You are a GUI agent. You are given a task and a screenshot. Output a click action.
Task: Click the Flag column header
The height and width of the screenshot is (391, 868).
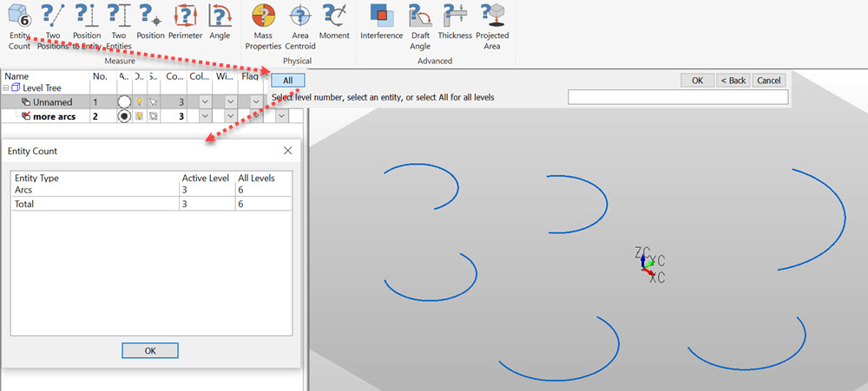point(251,77)
